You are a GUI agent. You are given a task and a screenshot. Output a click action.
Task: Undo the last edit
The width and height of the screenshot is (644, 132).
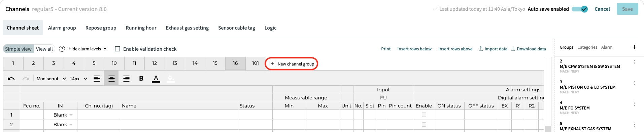pos(11,79)
